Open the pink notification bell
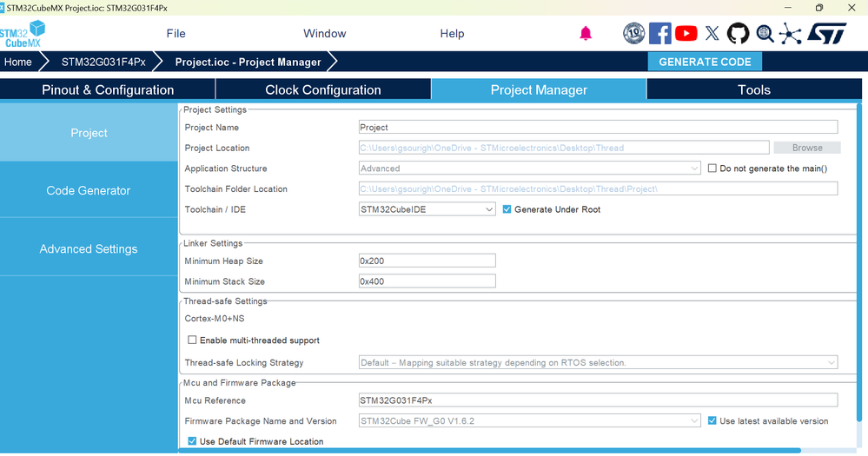Viewport: 868px width, 456px height. click(585, 34)
